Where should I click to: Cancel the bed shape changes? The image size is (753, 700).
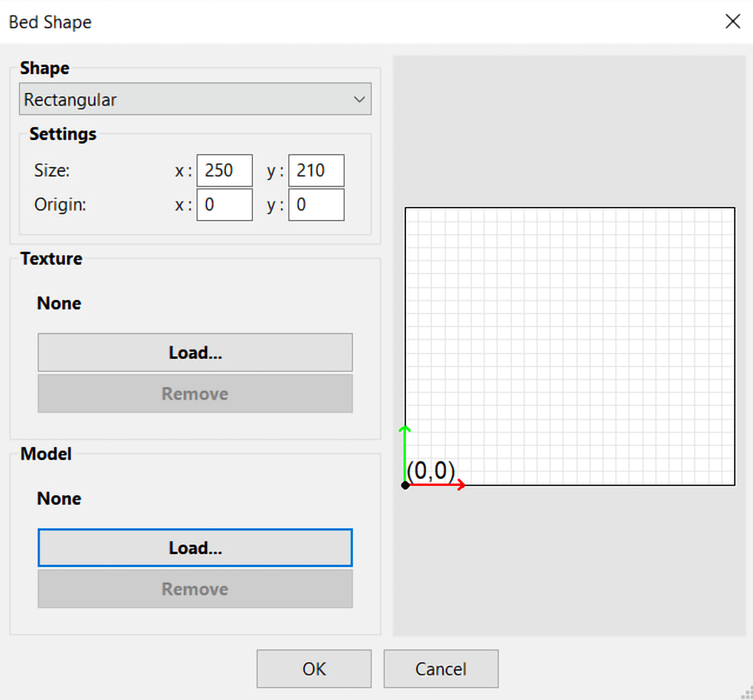click(441, 669)
